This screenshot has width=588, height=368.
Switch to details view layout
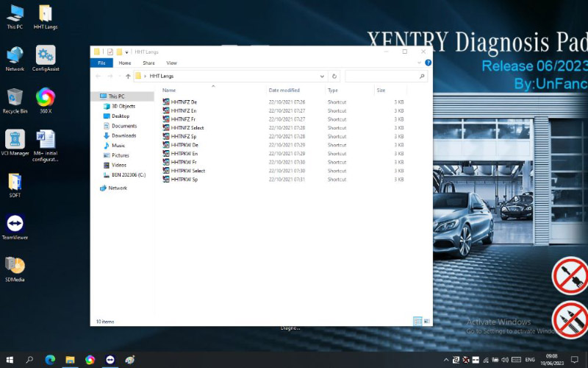[417, 322]
